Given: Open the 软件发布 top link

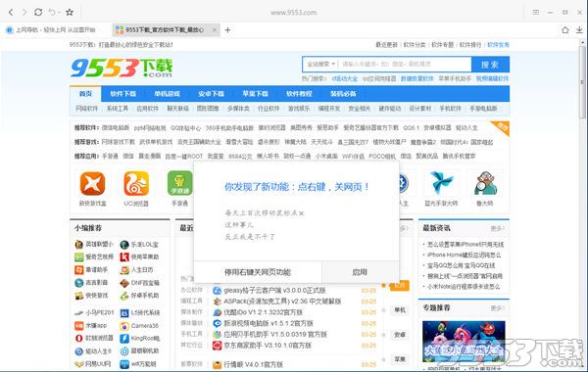Looking at the screenshot, I should click(498, 45).
